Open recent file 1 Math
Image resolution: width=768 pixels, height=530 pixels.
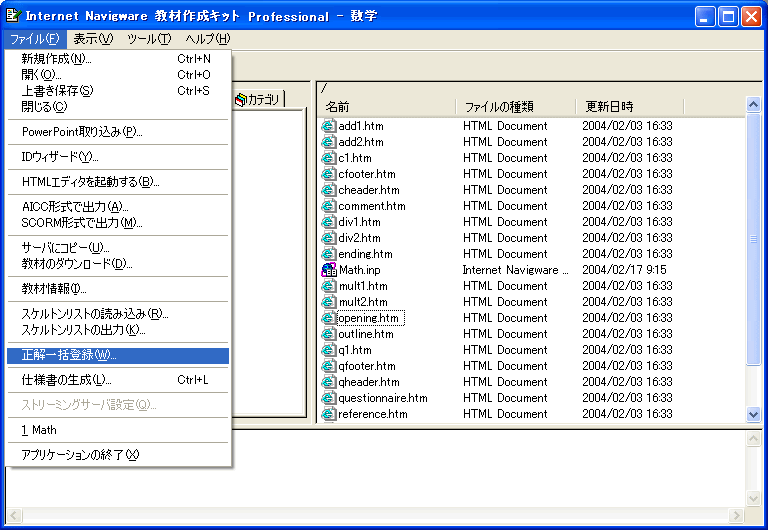click(x=118, y=431)
